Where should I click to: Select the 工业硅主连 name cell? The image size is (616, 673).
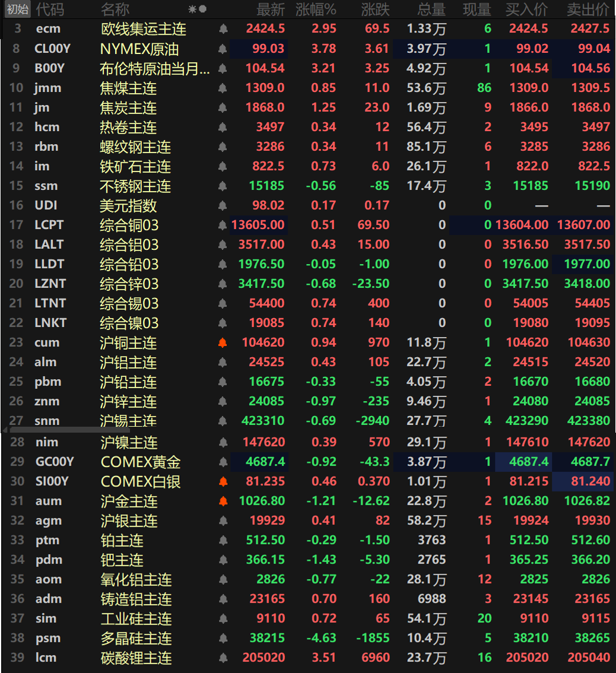pyautogui.click(x=136, y=619)
